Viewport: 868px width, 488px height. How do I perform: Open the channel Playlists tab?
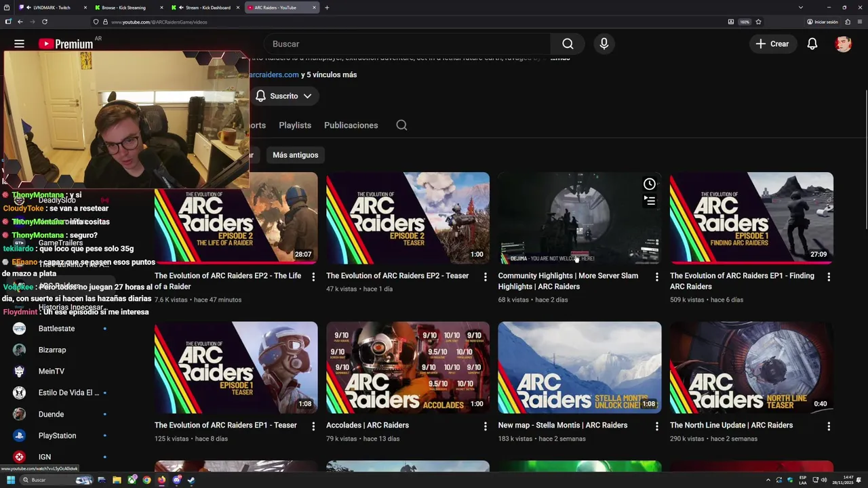pos(295,125)
